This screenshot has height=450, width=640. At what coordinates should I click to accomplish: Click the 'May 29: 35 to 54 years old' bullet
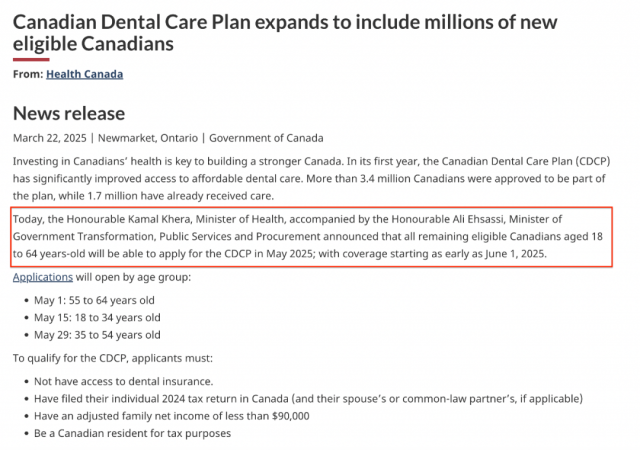[x=97, y=335]
